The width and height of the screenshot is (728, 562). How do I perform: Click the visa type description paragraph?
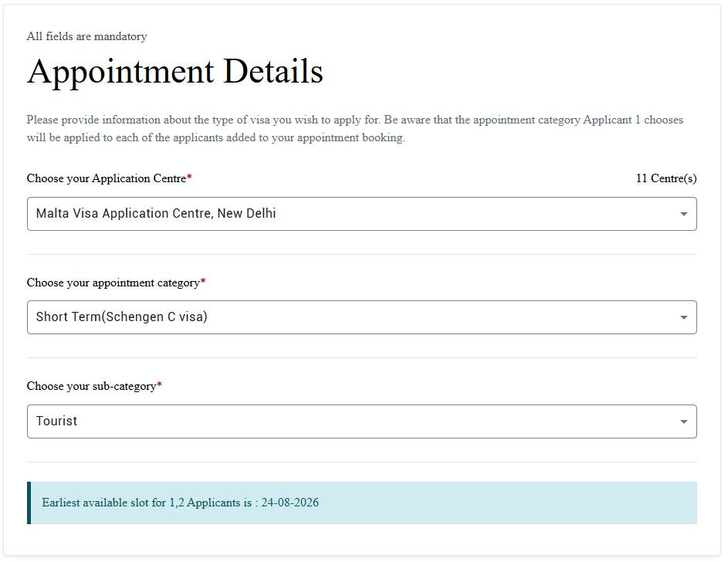point(354,129)
